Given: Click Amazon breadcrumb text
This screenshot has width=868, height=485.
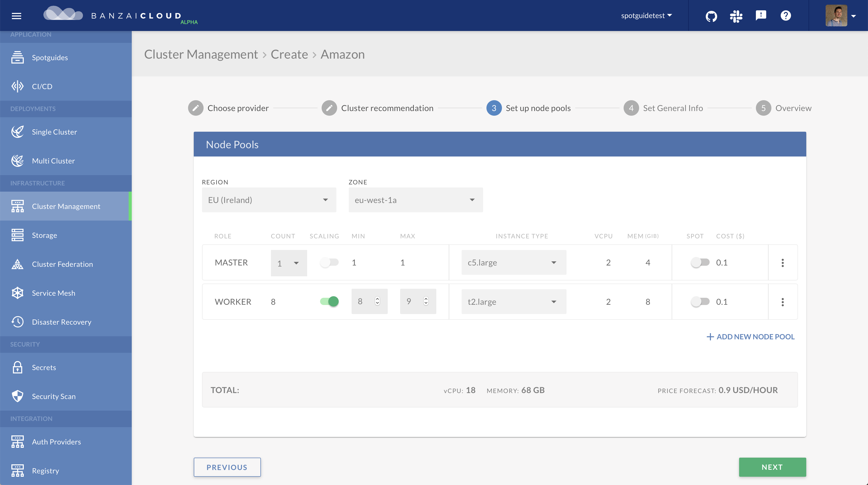Looking at the screenshot, I should 342,54.
